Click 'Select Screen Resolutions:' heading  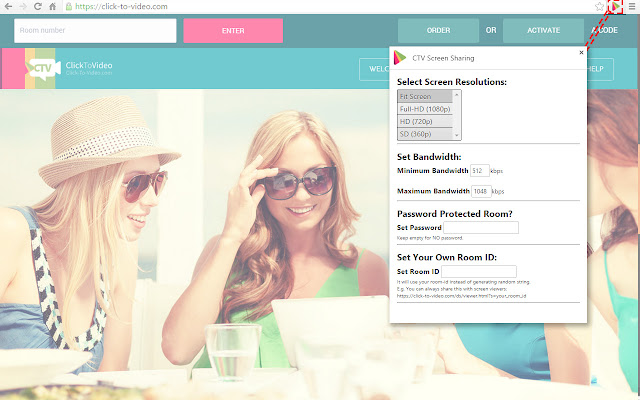point(452,82)
